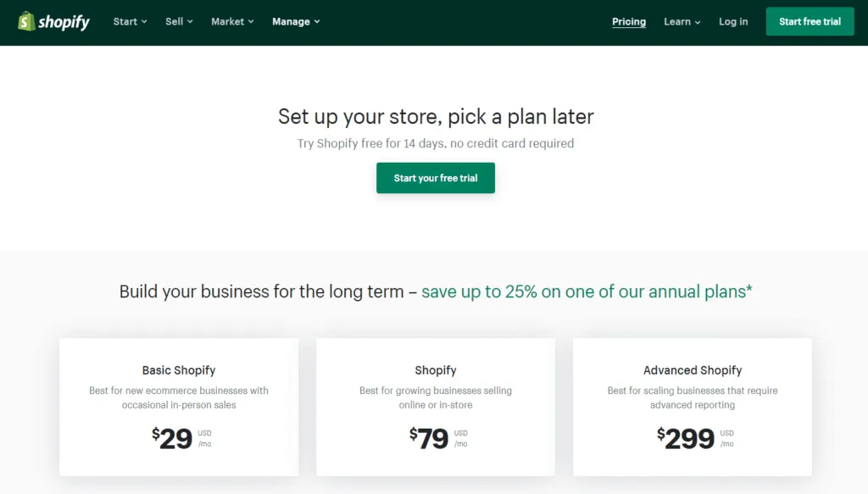Screen dimensions: 868x494
Task: Select the Shopify $79 plan card
Action: pyautogui.click(x=436, y=408)
